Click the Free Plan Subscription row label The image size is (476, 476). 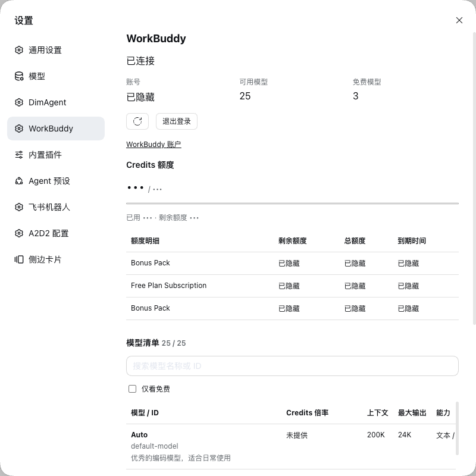(168, 286)
